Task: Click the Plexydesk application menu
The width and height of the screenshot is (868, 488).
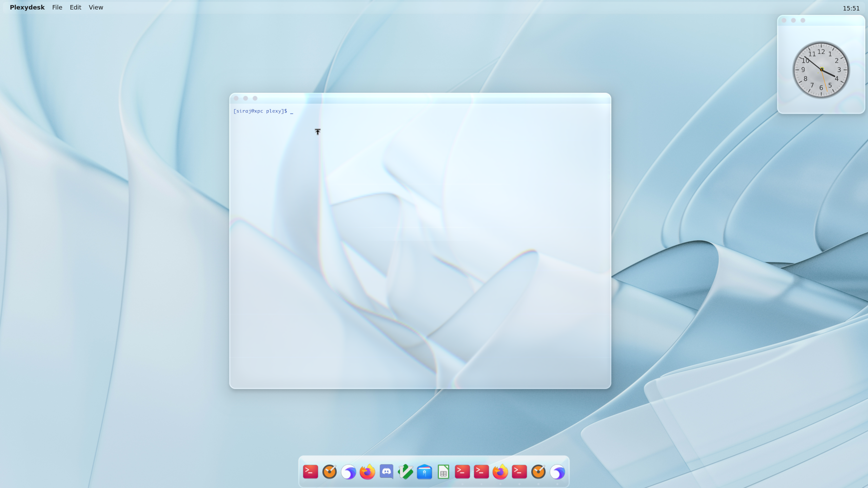Action: pos(27,7)
